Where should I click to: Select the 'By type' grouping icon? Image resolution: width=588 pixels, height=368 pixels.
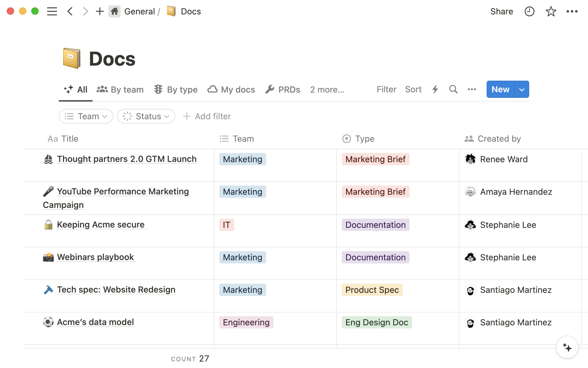158,90
